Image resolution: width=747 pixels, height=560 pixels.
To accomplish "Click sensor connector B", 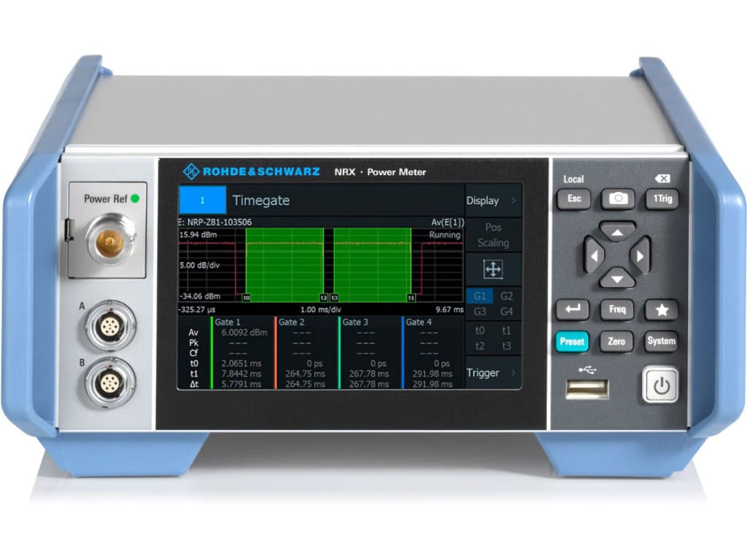I will click(110, 383).
